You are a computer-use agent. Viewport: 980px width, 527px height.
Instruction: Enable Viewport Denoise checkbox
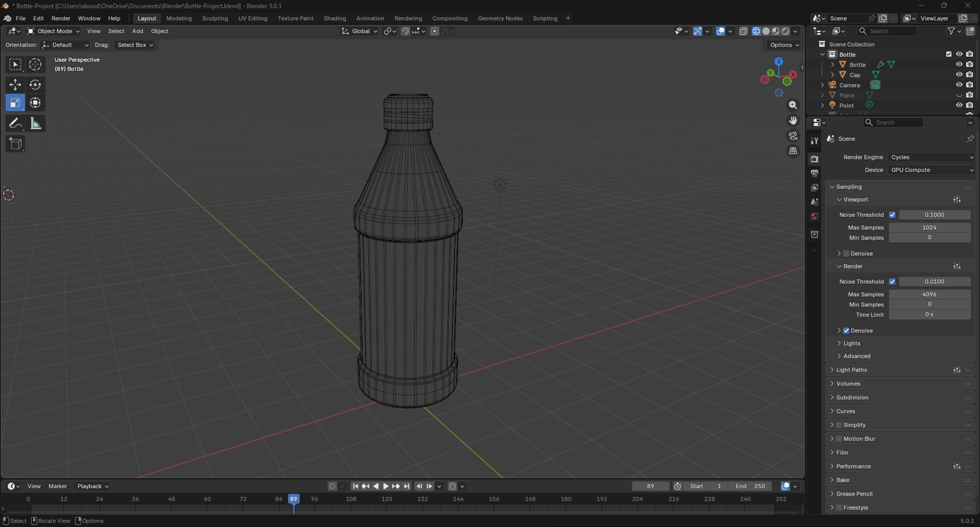click(x=846, y=254)
